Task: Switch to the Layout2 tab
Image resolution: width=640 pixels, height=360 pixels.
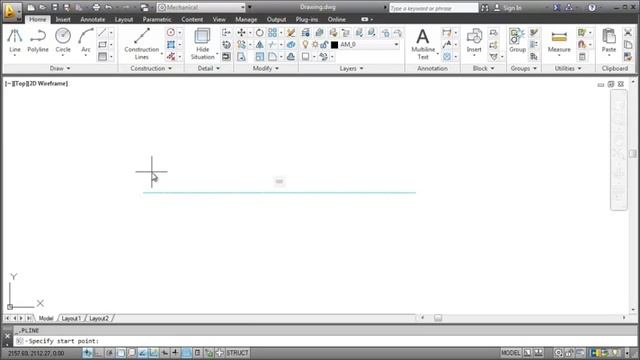Action: click(99, 318)
